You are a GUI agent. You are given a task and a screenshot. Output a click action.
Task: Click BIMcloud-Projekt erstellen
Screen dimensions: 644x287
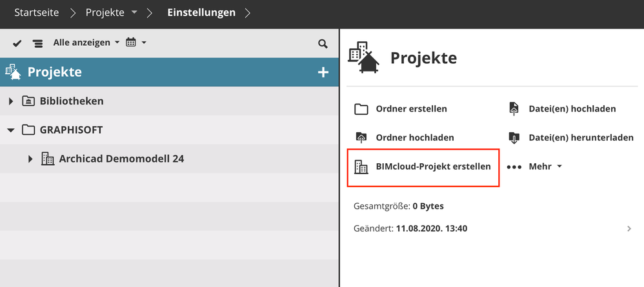(x=423, y=166)
